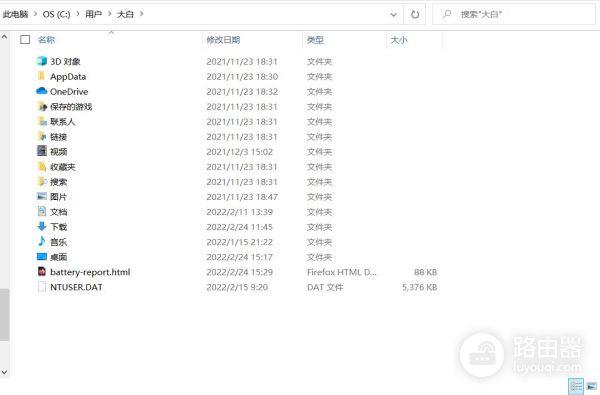Go to 此电脑 in the breadcrumb

(x=15, y=14)
